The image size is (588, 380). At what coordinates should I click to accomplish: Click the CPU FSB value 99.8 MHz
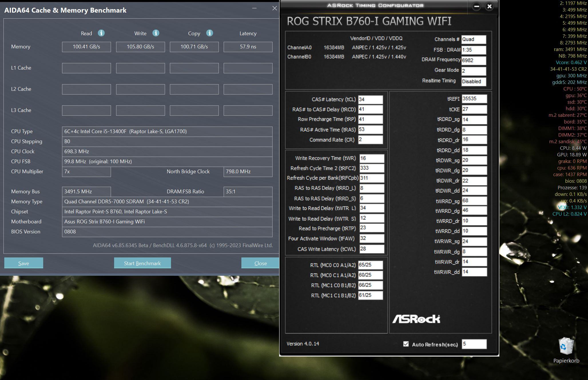(167, 162)
